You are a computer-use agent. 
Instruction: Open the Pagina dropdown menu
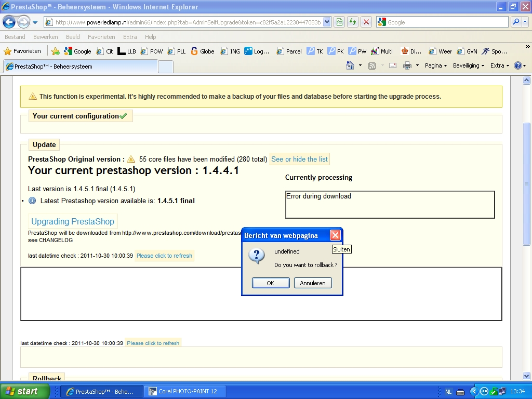click(436, 65)
